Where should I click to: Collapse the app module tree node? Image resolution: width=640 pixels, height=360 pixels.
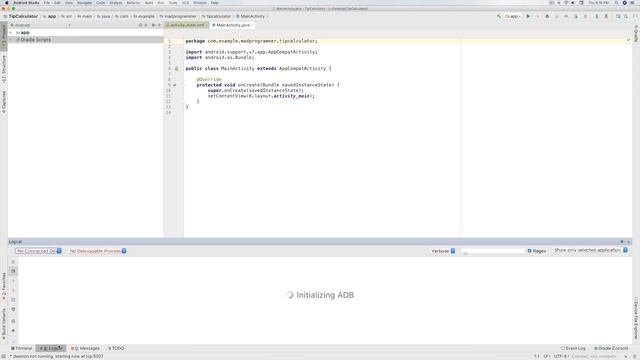click(11, 32)
